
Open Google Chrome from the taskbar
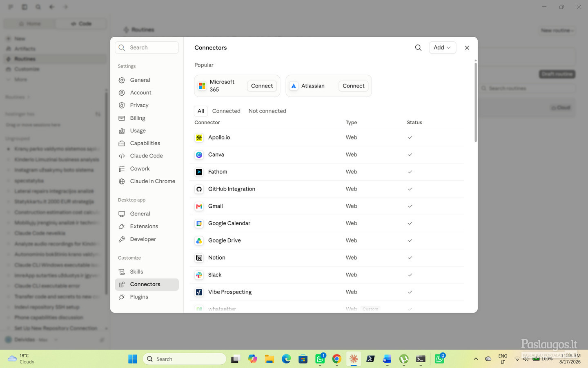pyautogui.click(x=336, y=359)
